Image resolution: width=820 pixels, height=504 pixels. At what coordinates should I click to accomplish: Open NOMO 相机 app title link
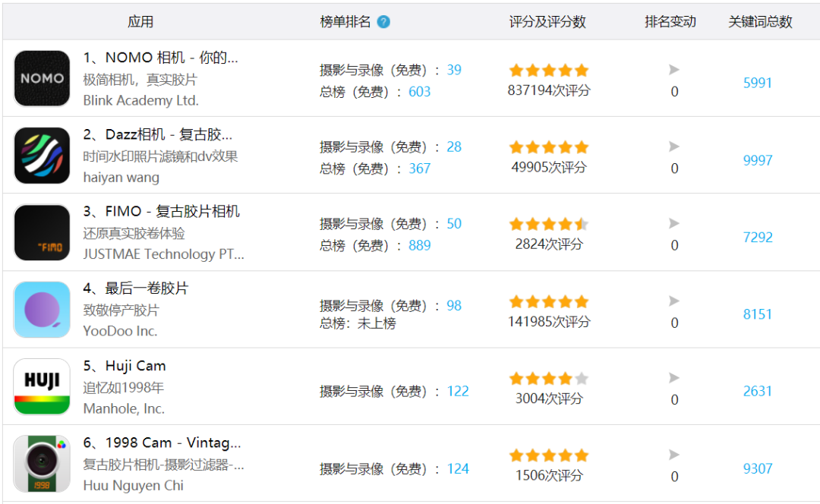[x=160, y=58]
